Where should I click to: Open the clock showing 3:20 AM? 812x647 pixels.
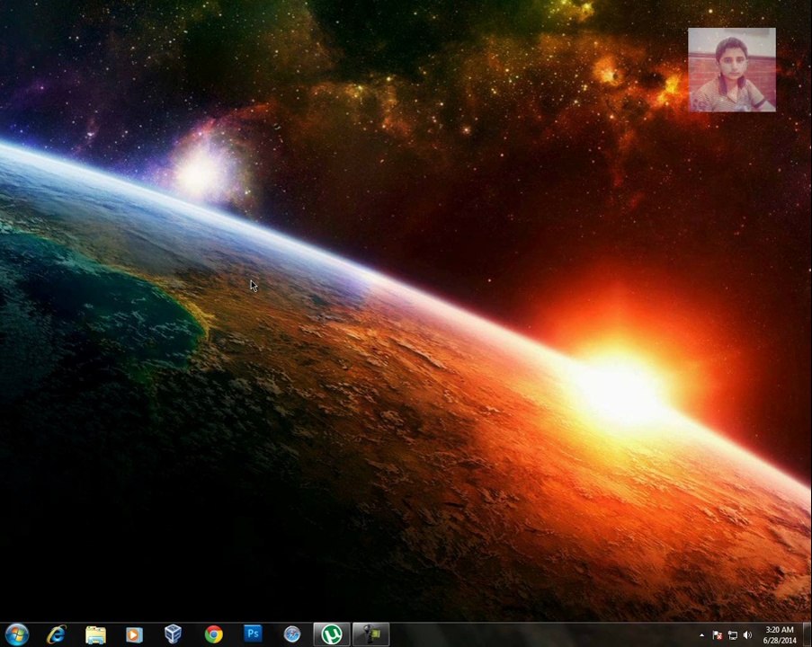click(780, 635)
